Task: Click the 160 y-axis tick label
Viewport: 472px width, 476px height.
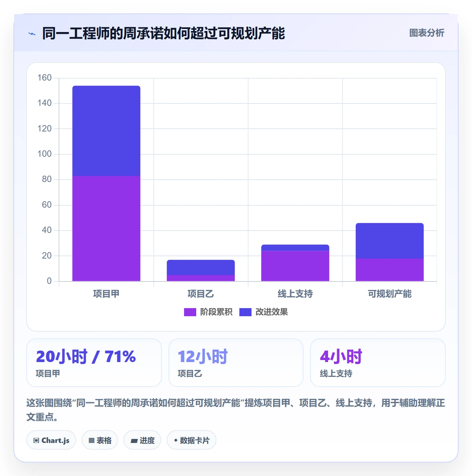Action: pyautogui.click(x=45, y=78)
